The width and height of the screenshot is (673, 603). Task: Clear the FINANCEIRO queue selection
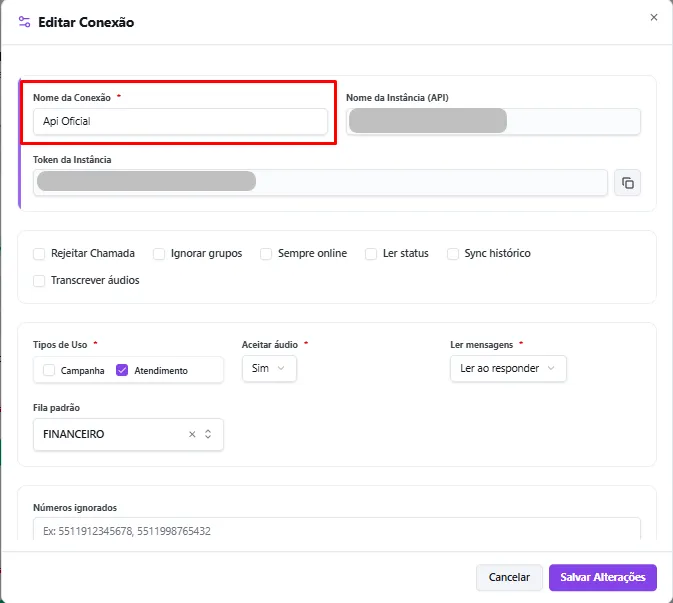[192, 434]
